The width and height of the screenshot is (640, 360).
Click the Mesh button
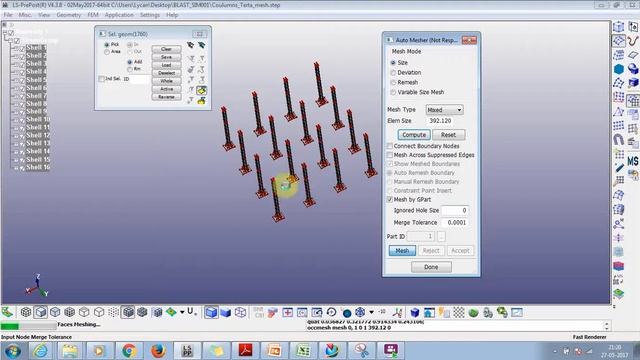(402, 251)
